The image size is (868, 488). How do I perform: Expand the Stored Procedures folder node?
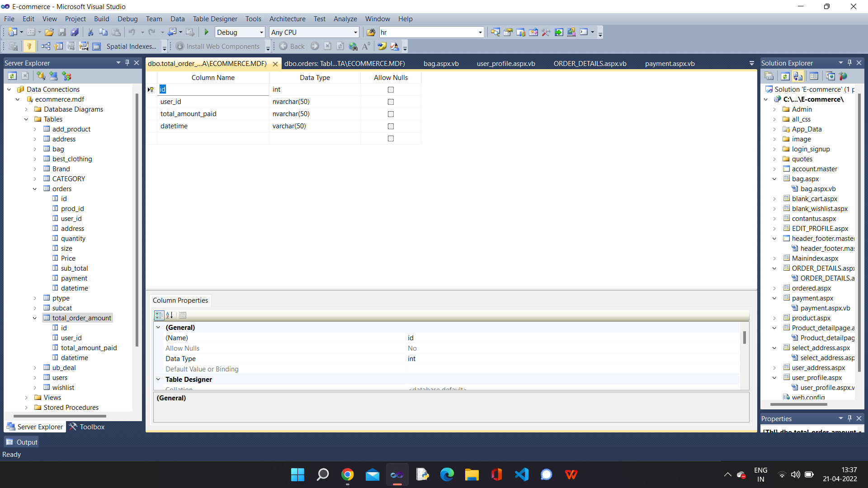tap(26, 408)
